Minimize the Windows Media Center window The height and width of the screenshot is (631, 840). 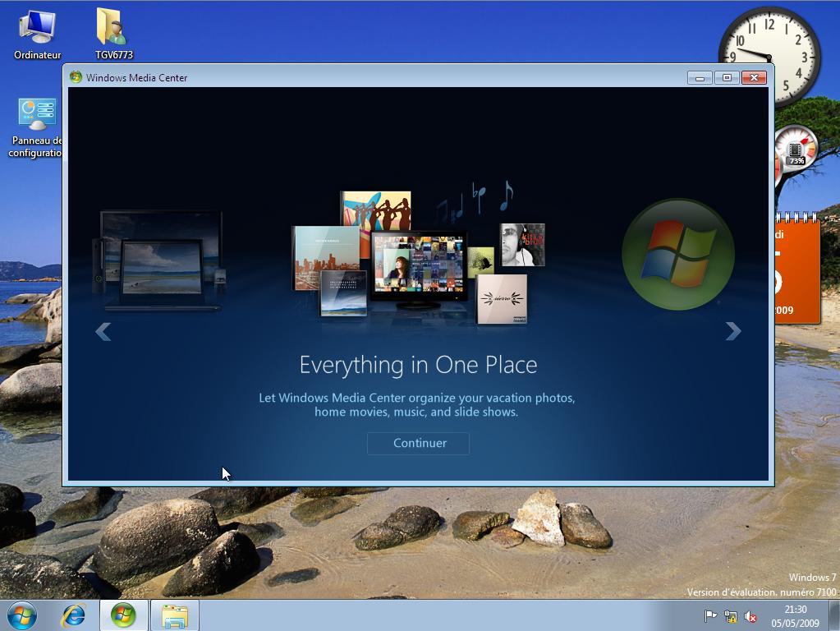700,78
